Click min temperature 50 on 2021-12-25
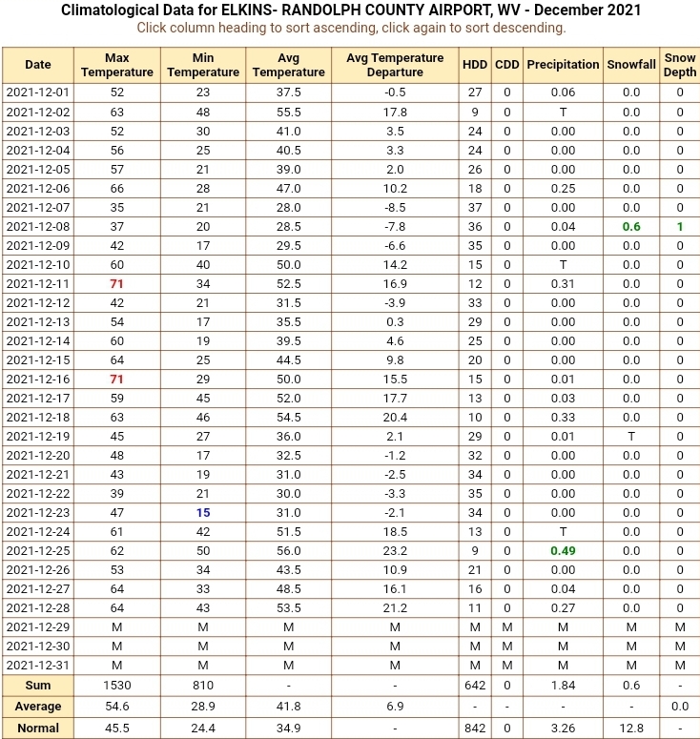 (x=203, y=551)
